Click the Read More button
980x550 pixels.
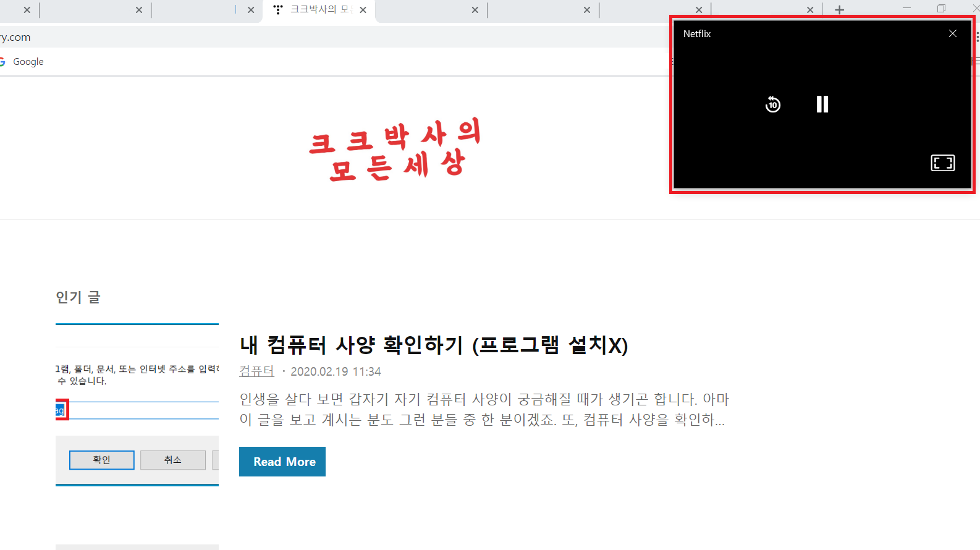(282, 462)
